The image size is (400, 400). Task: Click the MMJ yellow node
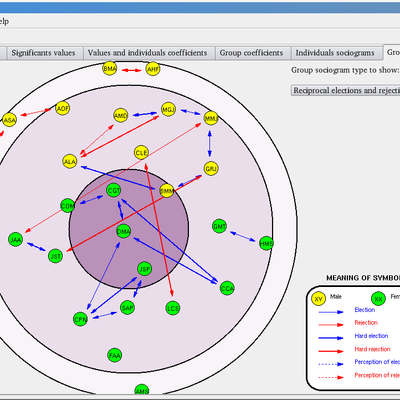coord(211,118)
